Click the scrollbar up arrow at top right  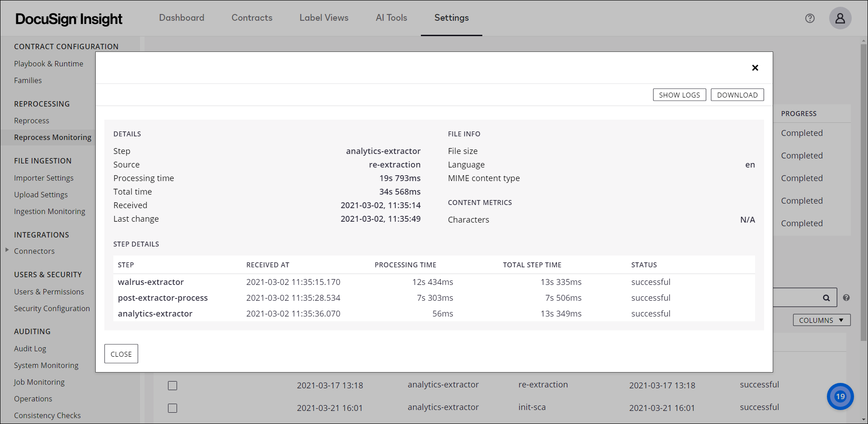pyautogui.click(x=864, y=41)
